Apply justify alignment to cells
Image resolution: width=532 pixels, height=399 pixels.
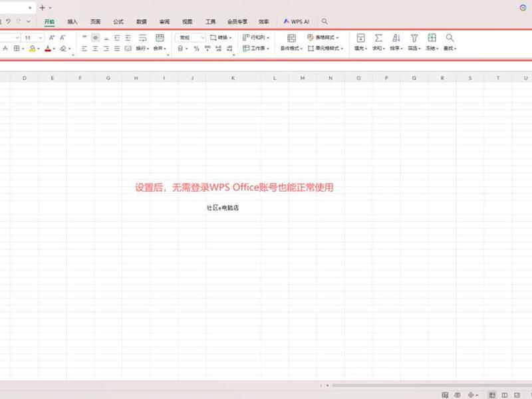point(117,49)
